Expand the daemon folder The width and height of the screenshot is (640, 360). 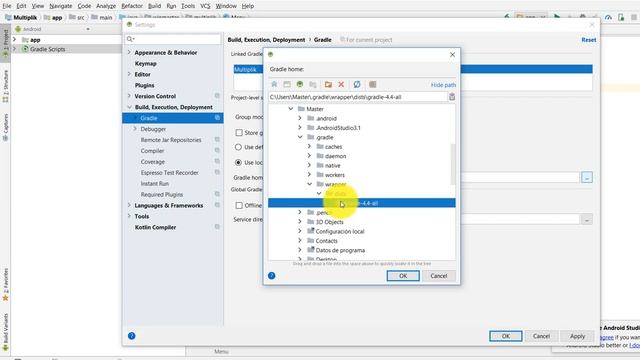[x=309, y=156]
